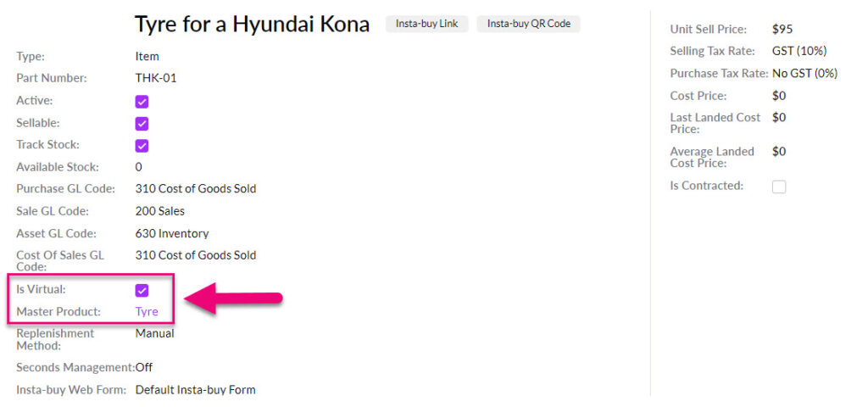Viewport: 868px width, 407px height.
Task: Enable the Is Contracted checkbox
Action: click(778, 187)
